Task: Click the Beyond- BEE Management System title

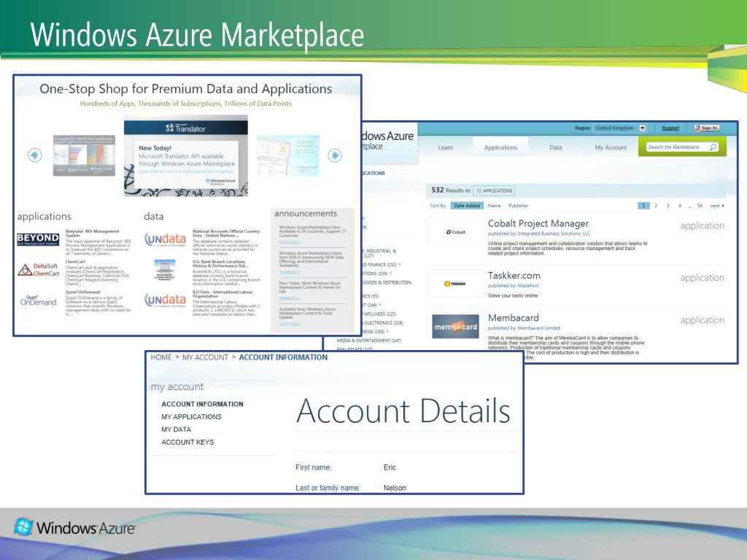Action: click(92, 233)
